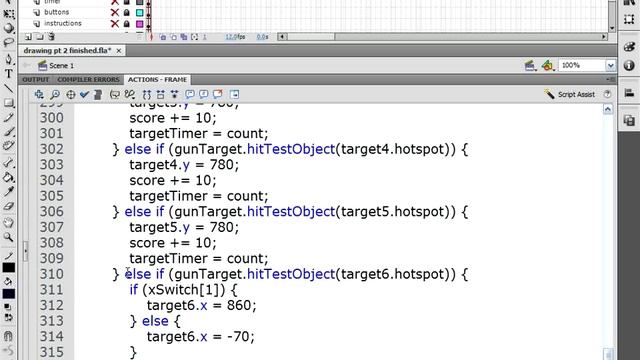Unlock the instructions layer
The image size is (640, 360).
(x=127, y=24)
